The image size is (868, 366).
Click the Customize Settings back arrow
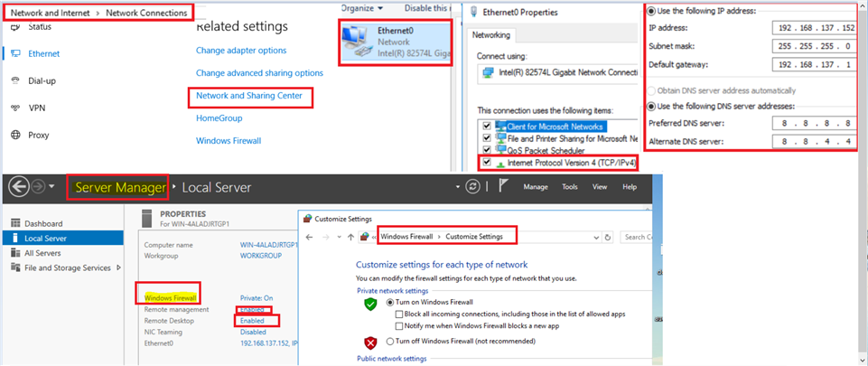click(310, 237)
